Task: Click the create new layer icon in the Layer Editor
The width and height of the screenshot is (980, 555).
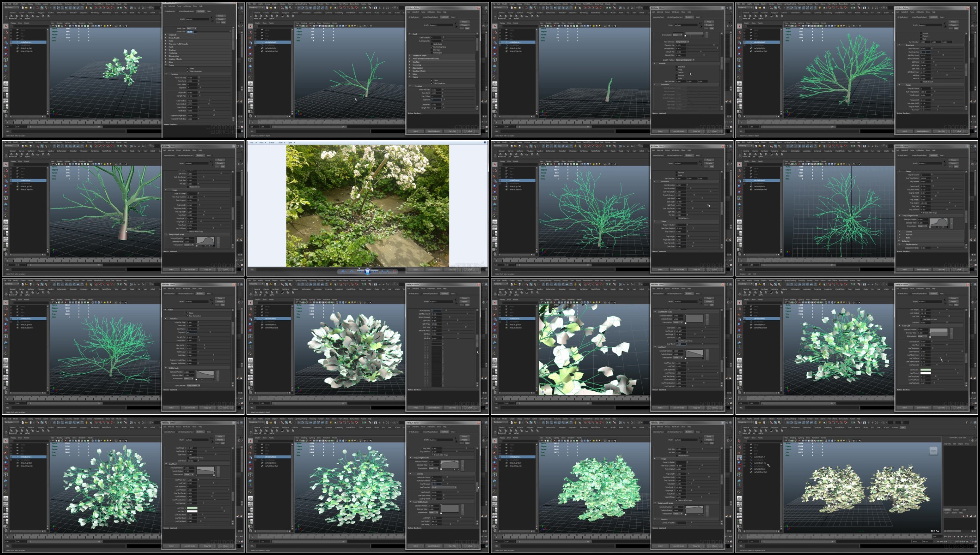Action: pos(971,516)
